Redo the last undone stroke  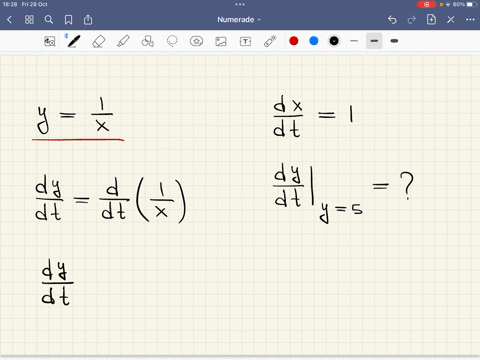coord(412,20)
